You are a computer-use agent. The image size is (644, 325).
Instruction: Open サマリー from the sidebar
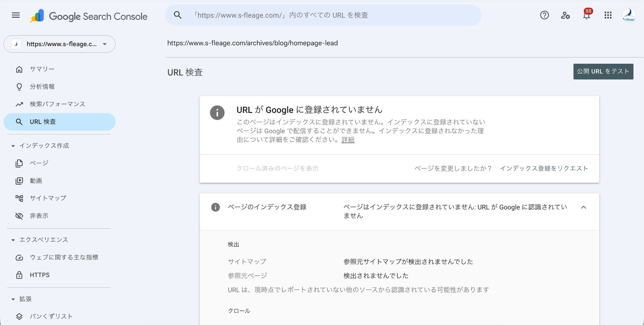(x=41, y=69)
